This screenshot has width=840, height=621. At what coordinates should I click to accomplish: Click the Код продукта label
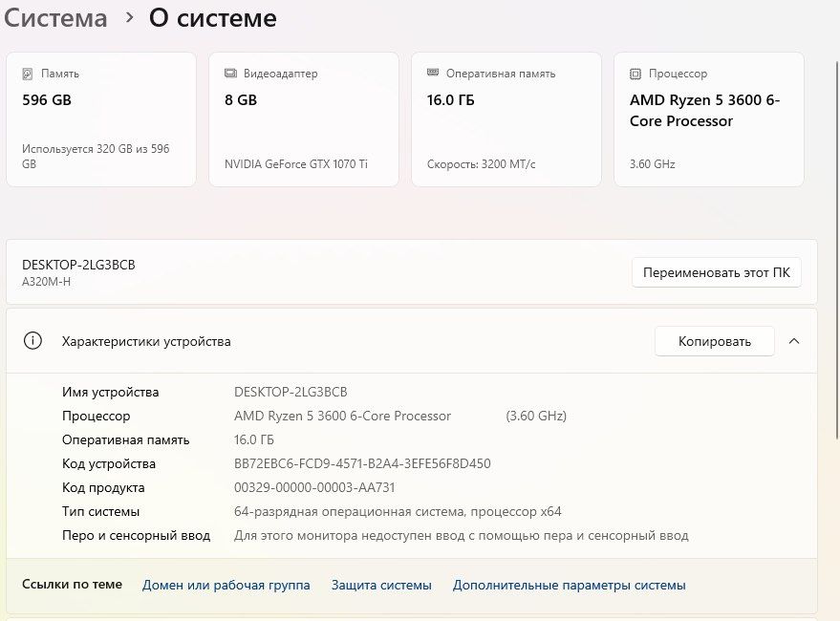(103, 487)
